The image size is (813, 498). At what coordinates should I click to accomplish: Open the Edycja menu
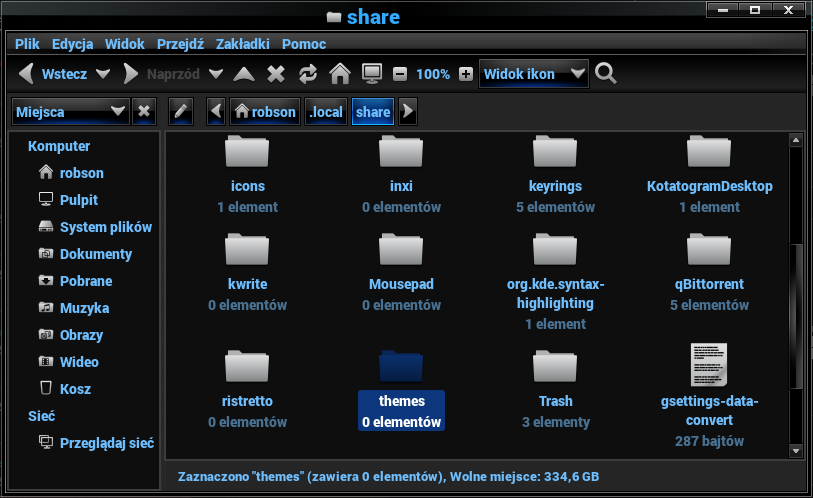pos(73,44)
